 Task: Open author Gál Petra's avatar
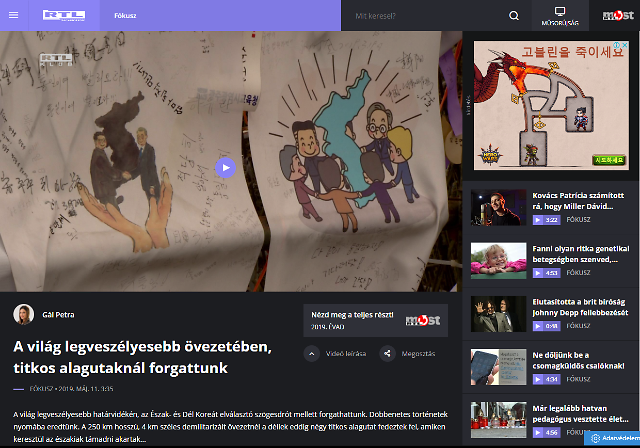pos(24,315)
